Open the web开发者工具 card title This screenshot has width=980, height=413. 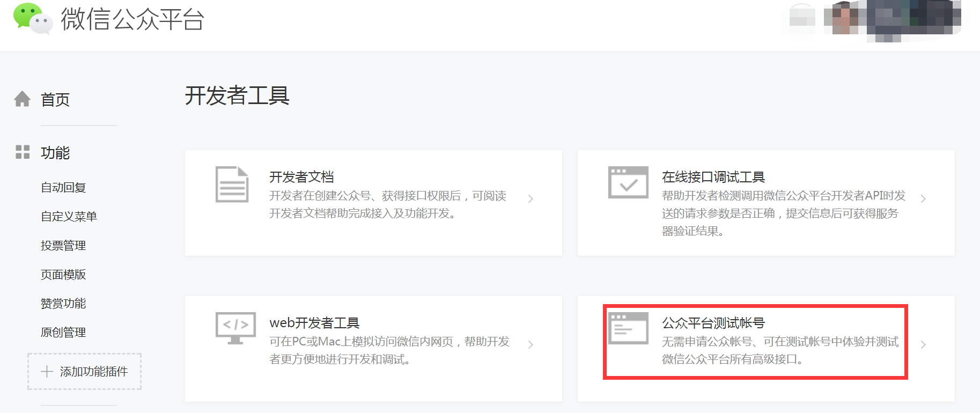tap(314, 323)
